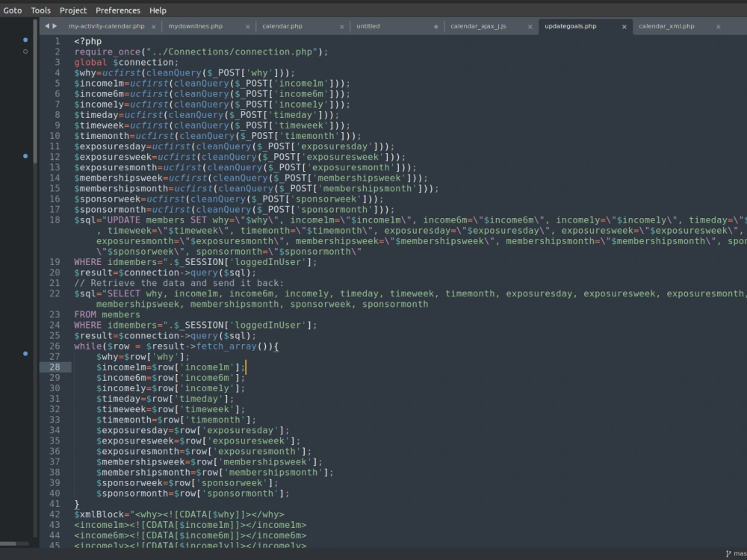Screen dimensions: 747x560
Task: Click the '$why=ucfirst' assignment line
Action: (185, 73)
